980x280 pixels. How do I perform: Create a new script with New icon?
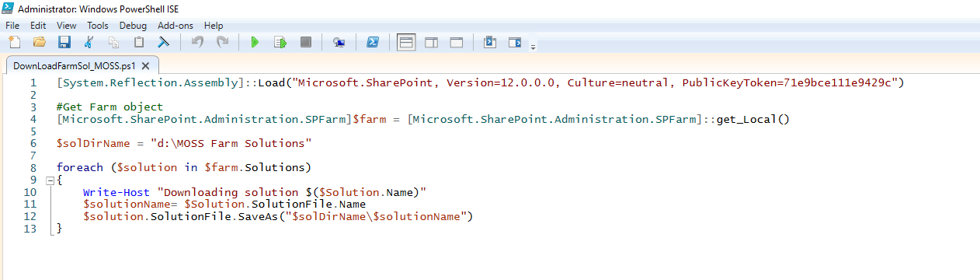pos(15,42)
